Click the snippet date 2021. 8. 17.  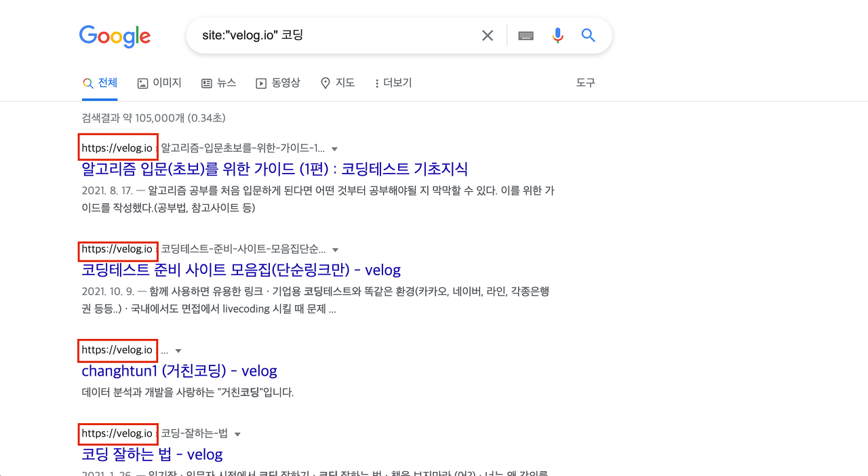point(107,191)
